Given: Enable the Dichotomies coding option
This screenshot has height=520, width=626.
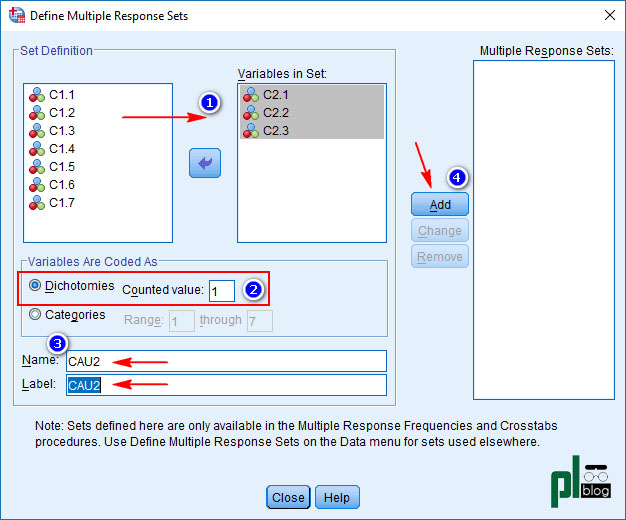Looking at the screenshot, I should click(36, 286).
